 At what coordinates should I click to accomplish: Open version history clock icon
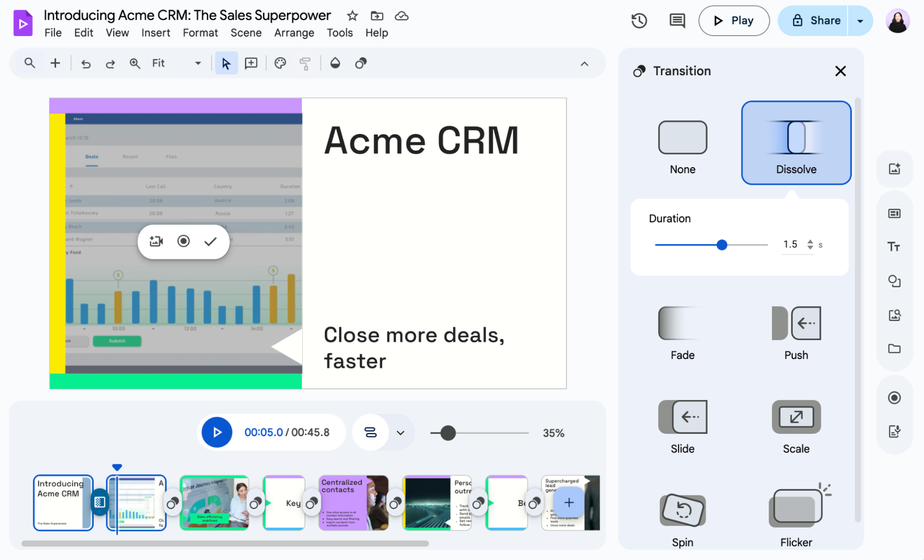[x=639, y=20]
